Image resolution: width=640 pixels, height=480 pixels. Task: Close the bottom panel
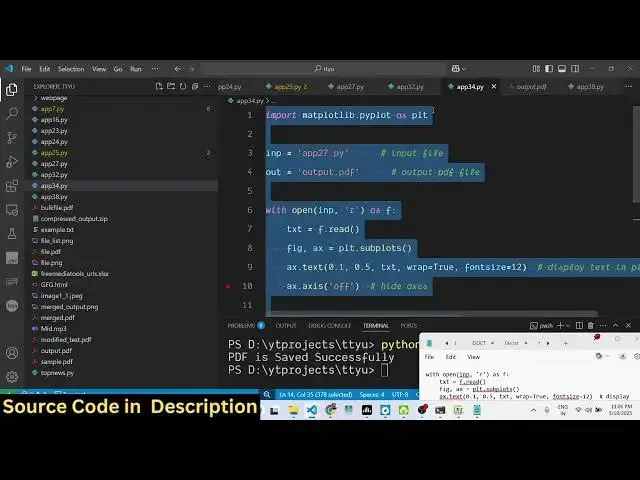pyautogui.click(x=629, y=325)
